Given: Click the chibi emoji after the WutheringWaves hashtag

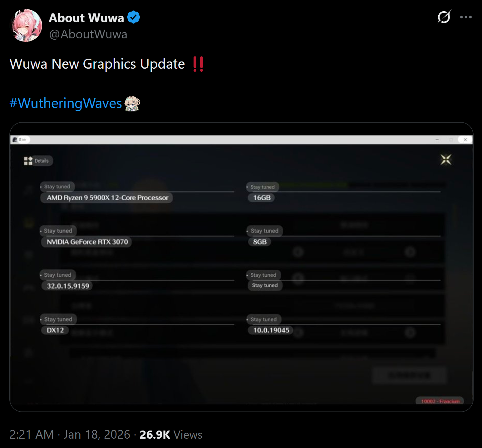Looking at the screenshot, I should pyautogui.click(x=132, y=104).
